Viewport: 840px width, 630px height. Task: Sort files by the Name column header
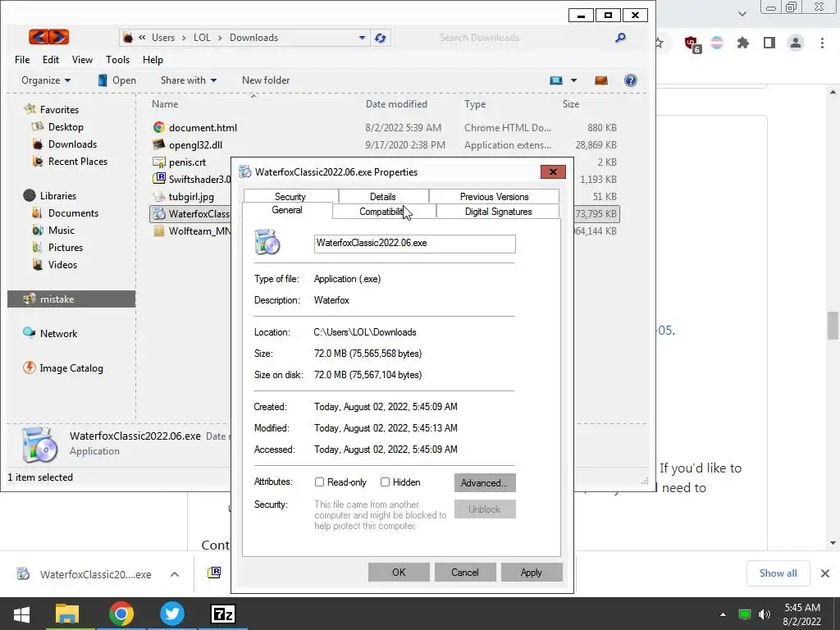pos(164,104)
